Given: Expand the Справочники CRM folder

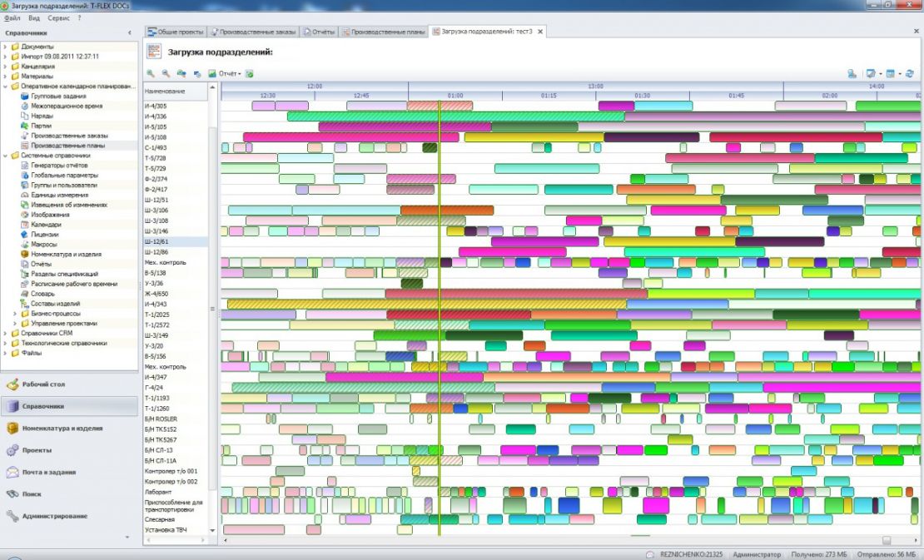Looking at the screenshot, I should [x=5, y=334].
